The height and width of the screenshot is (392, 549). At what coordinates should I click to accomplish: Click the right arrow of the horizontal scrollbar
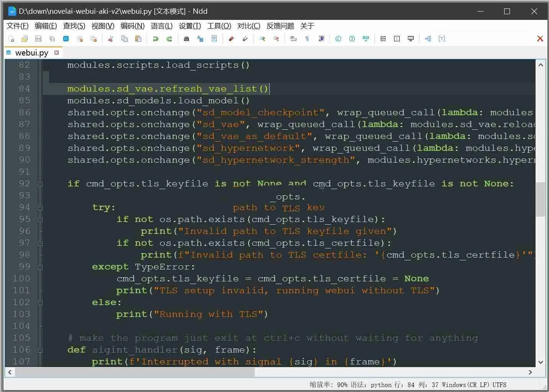coord(531,372)
